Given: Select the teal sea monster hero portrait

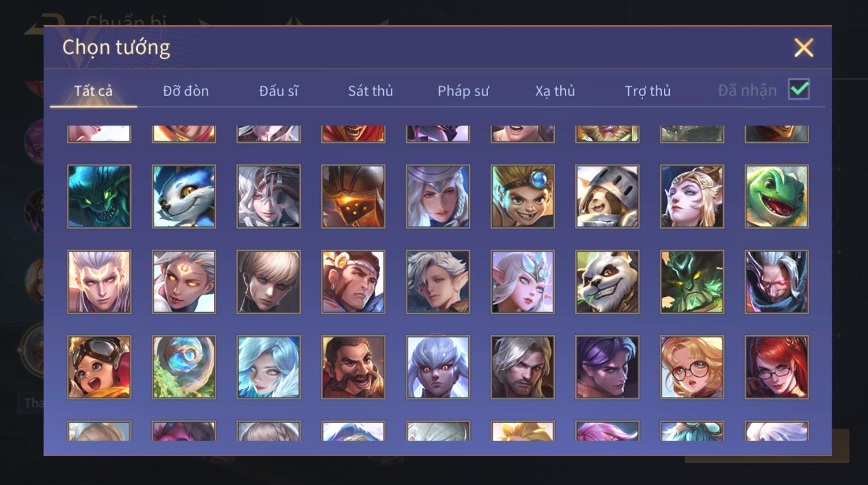Looking at the screenshot, I should click(99, 196).
